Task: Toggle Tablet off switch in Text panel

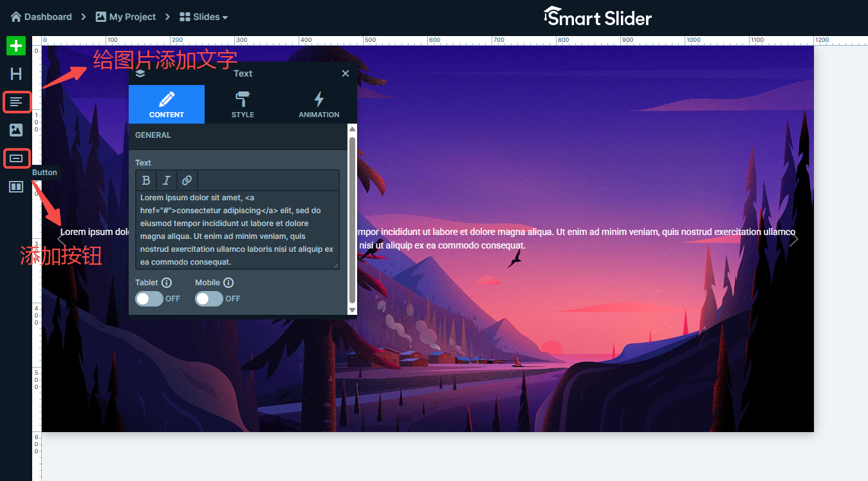Action: 149,299
